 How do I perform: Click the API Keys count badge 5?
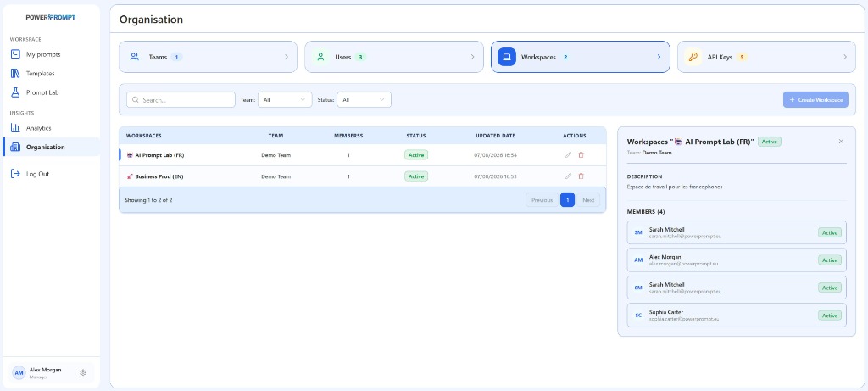[742, 57]
